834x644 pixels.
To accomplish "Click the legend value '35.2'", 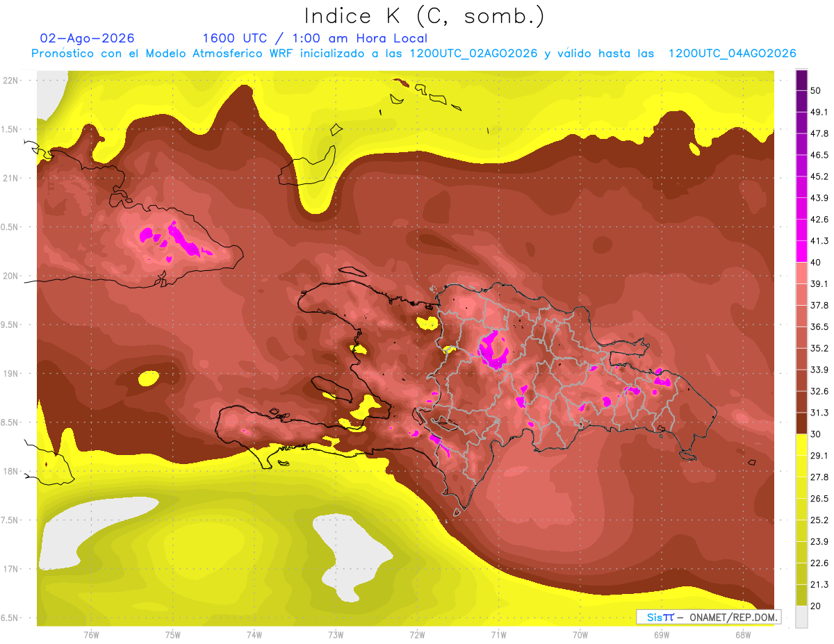I will coord(819,348).
